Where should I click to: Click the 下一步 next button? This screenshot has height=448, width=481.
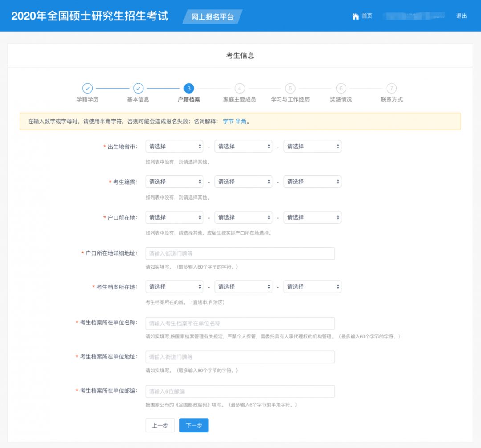pyautogui.click(x=194, y=425)
